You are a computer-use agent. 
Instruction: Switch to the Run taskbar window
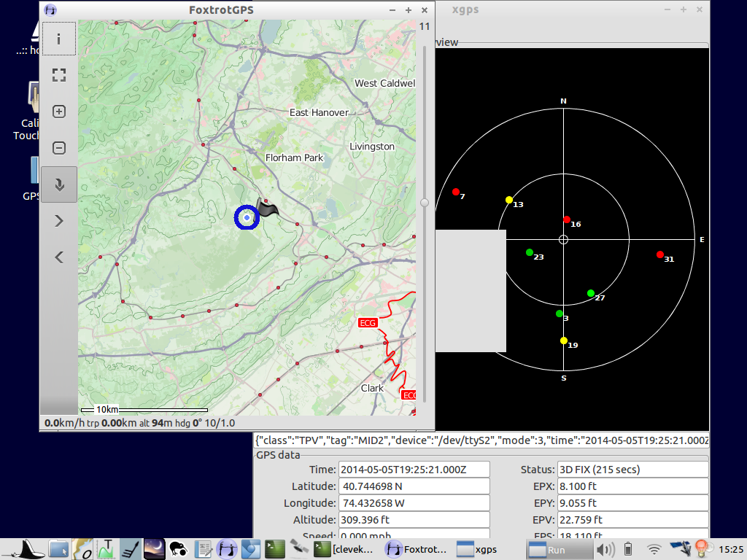pos(560,550)
